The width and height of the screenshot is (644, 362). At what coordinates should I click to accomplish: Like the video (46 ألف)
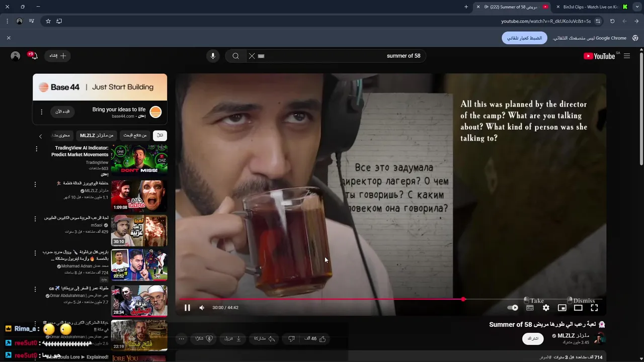pyautogui.click(x=315, y=339)
